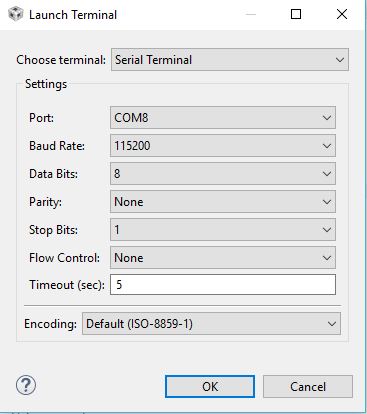Close the Launch Terminal dialog
This screenshot has height=414, width=367.
342,14
